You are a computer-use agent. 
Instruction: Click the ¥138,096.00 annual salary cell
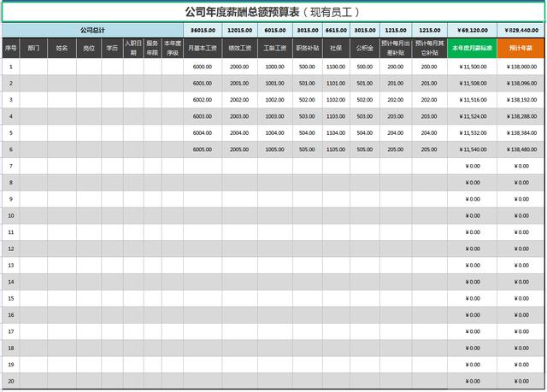click(x=521, y=84)
